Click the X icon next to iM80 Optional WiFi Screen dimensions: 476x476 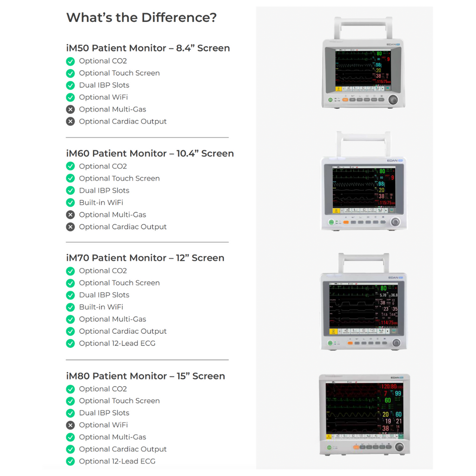point(71,425)
